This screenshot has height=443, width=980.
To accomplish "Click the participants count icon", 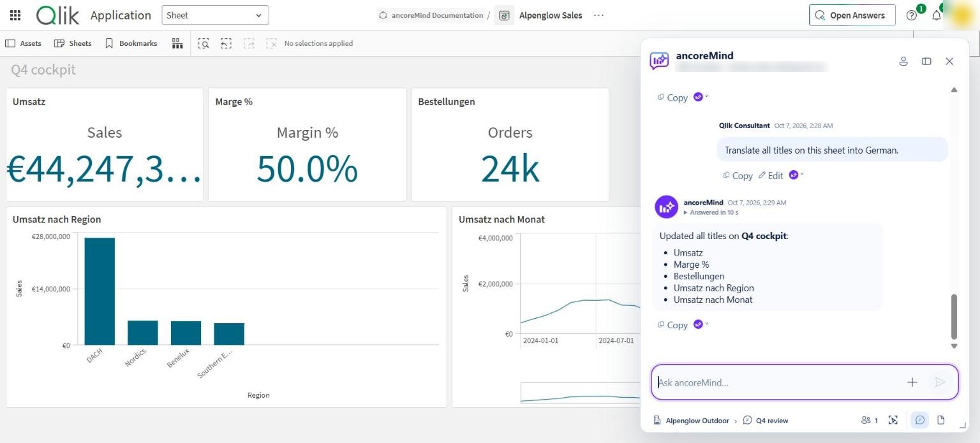I will [x=870, y=421].
